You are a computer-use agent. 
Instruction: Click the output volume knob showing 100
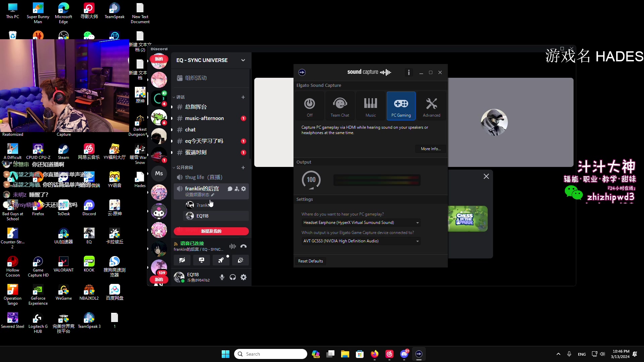click(x=311, y=180)
